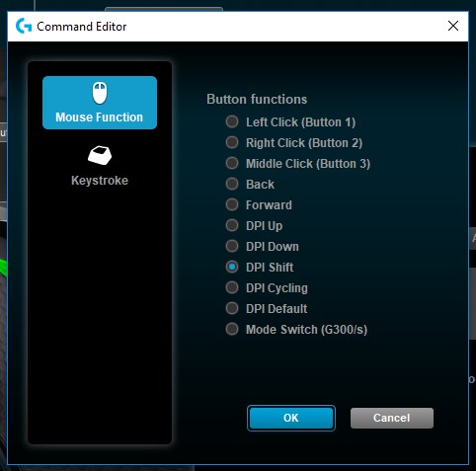Screen dimensions: 476x471
Task: Select the DPI Shift radio button
Action: pos(232,267)
